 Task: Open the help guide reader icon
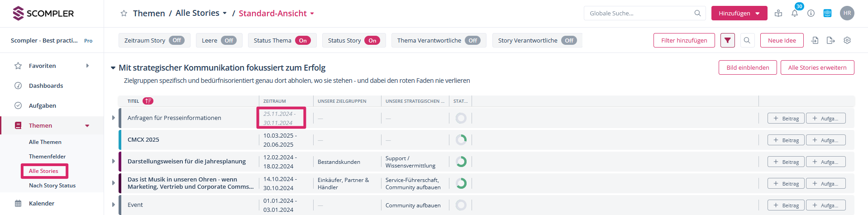(778, 13)
